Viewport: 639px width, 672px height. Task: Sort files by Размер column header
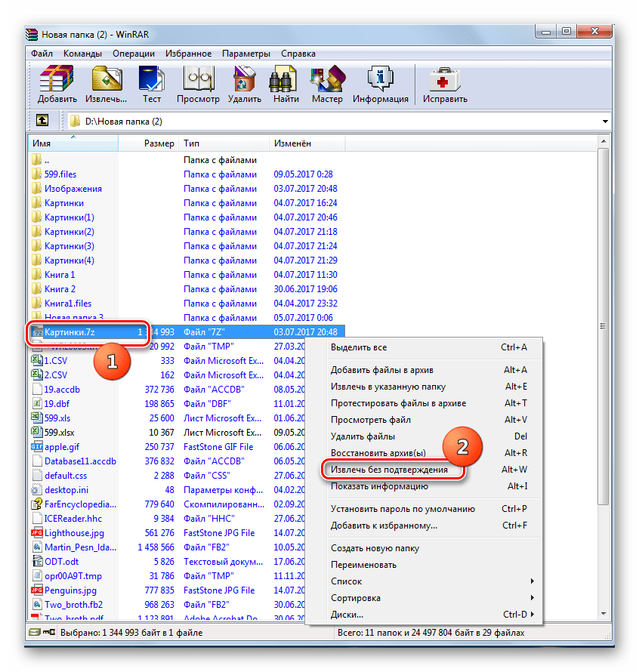(x=159, y=143)
